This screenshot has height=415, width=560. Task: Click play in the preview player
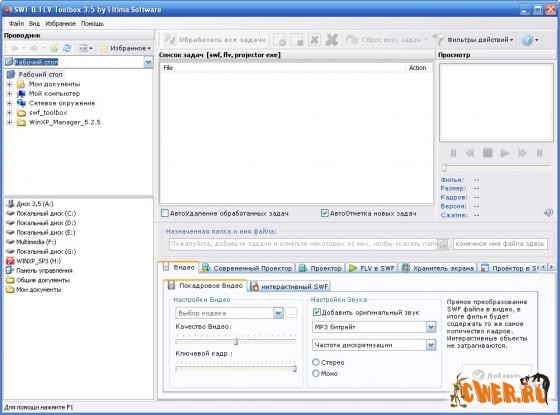[505, 153]
